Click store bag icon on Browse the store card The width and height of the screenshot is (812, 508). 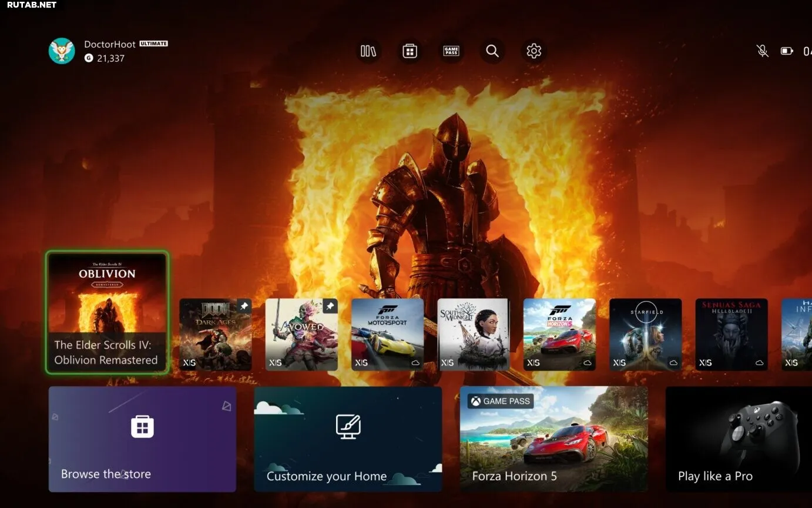142,427
